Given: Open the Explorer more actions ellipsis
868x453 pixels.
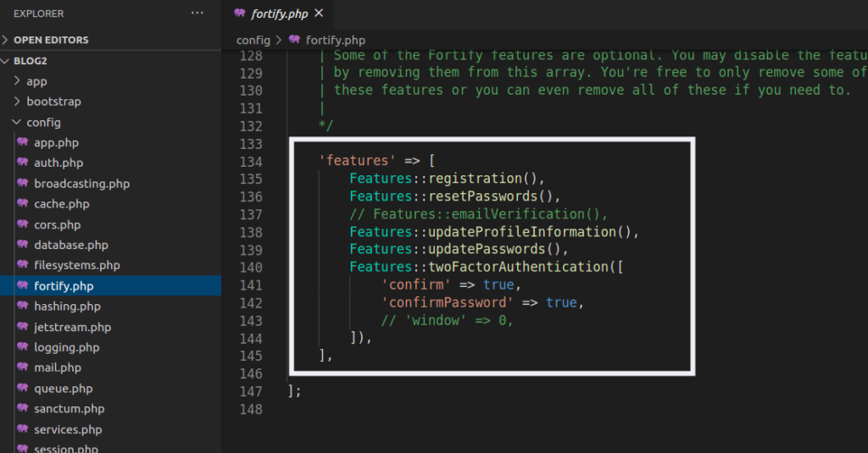Looking at the screenshot, I should point(197,13).
